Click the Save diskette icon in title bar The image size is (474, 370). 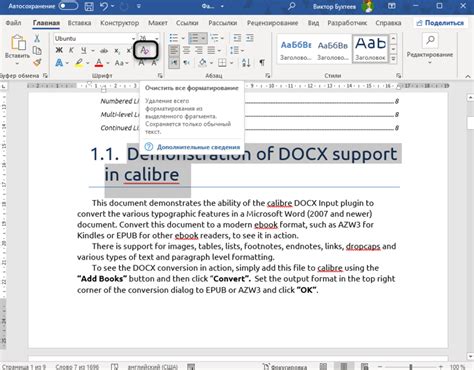point(89,6)
